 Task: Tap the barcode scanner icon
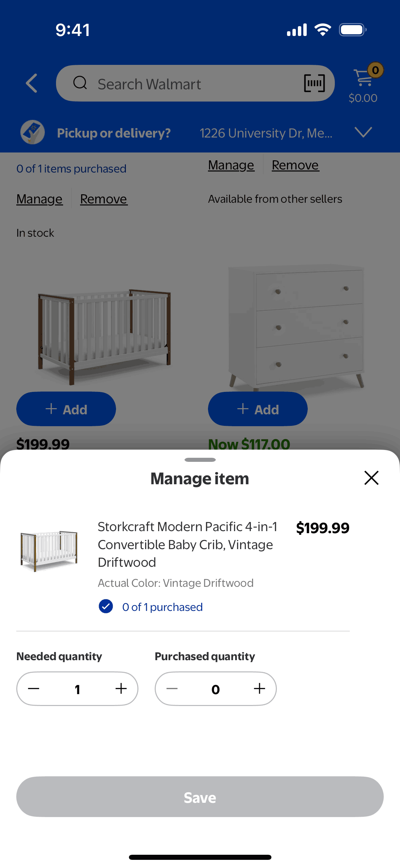[x=314, y=83]
